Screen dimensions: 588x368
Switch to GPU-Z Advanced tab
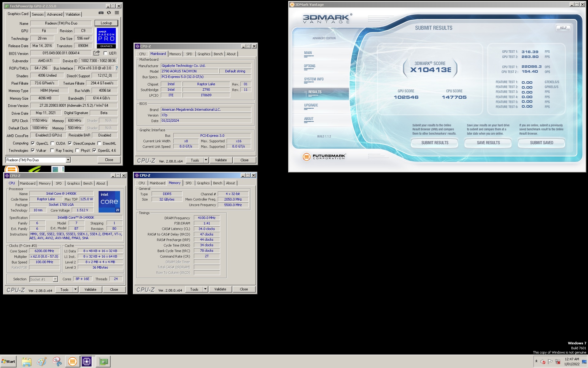tap(55, 14)
